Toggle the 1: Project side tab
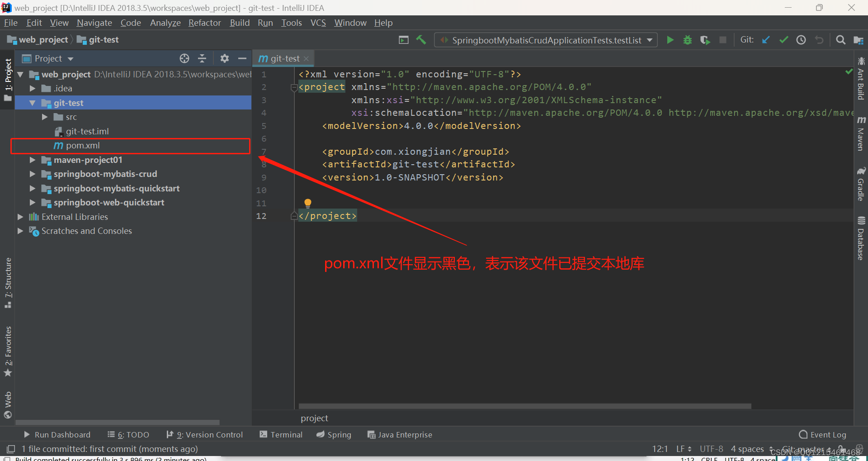 click(x=8, y=79)
